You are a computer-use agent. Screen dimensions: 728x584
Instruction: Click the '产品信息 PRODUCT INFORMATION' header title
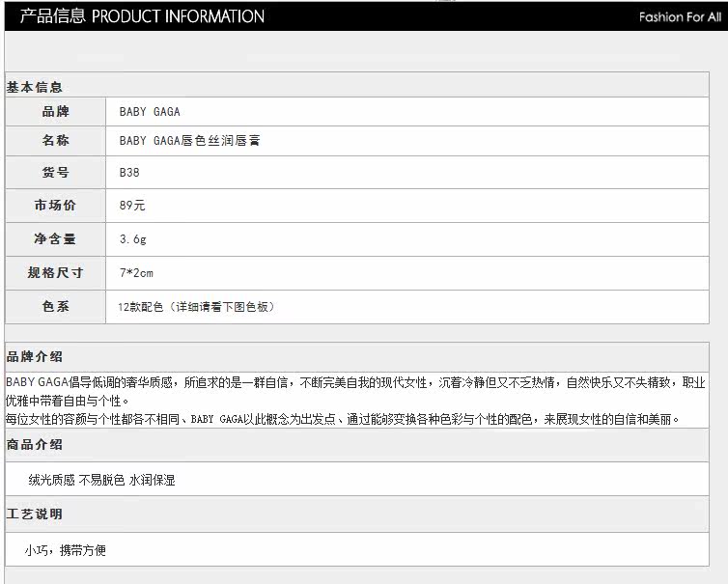pyautogui.click(x=142, y=16)
